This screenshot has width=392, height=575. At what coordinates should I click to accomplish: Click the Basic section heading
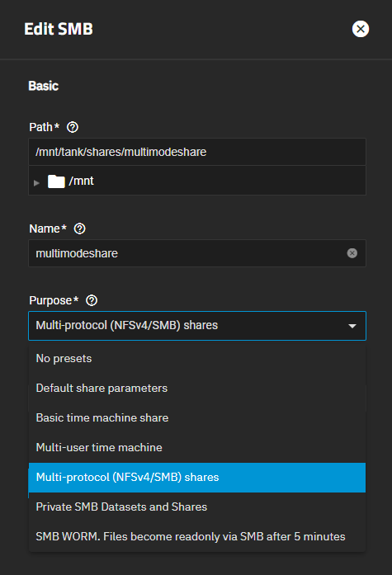tap(43, 86)
